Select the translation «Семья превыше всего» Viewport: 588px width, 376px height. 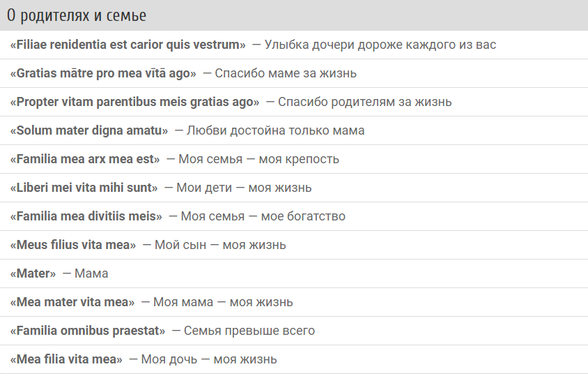click(x=249, y=331)
